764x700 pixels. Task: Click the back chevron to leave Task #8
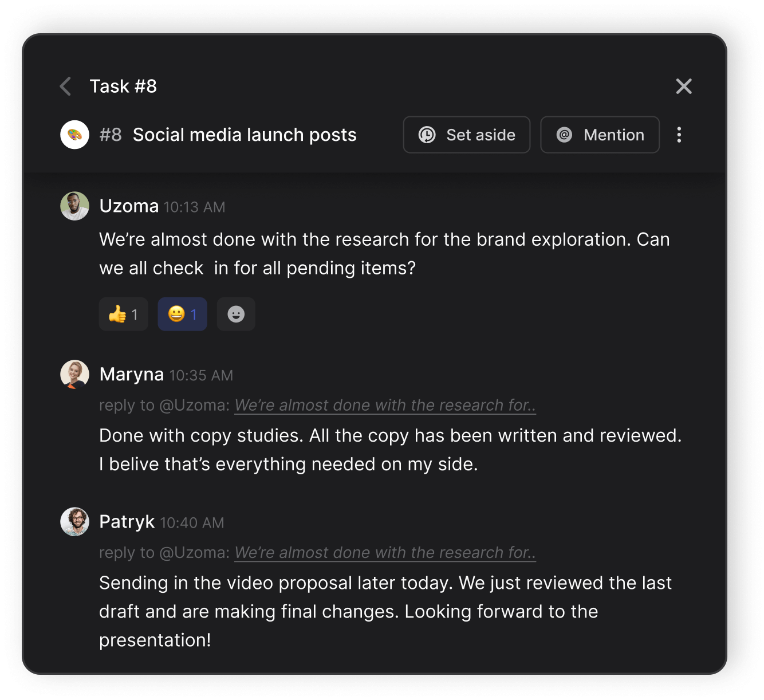coord(65,86)
